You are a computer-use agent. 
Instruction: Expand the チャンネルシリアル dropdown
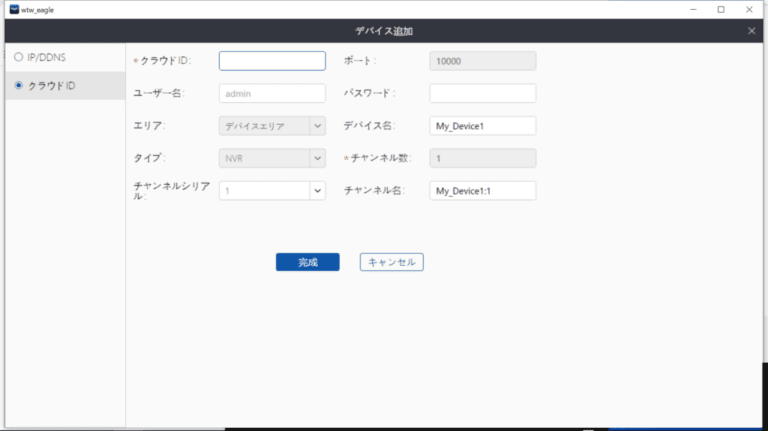[x=317, y=190]
